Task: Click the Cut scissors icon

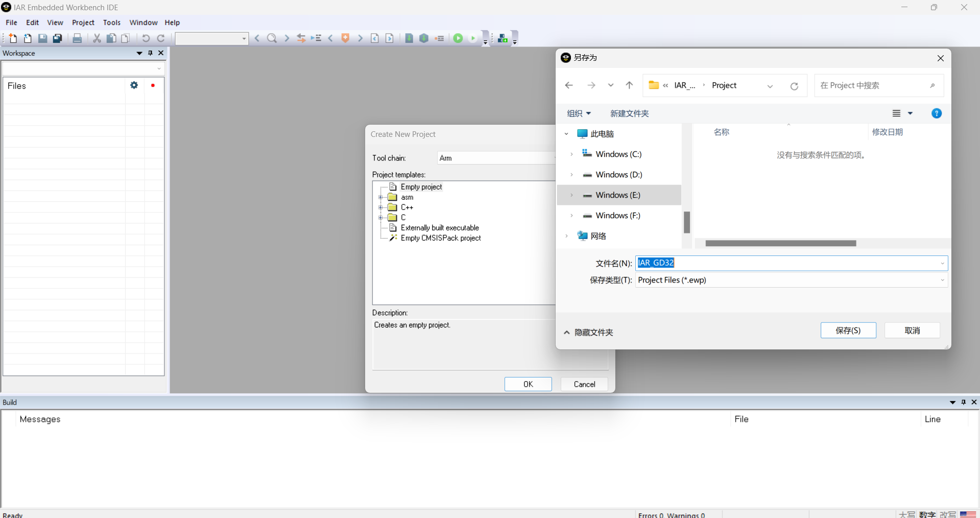Action: [x=97, y=38]
